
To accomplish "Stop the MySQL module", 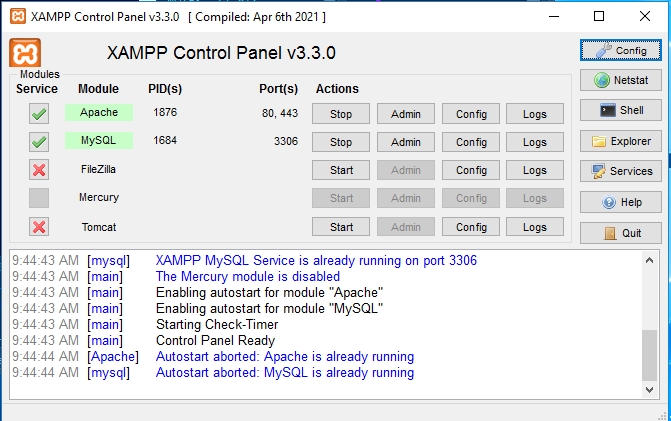I will (x=341, y=142).
